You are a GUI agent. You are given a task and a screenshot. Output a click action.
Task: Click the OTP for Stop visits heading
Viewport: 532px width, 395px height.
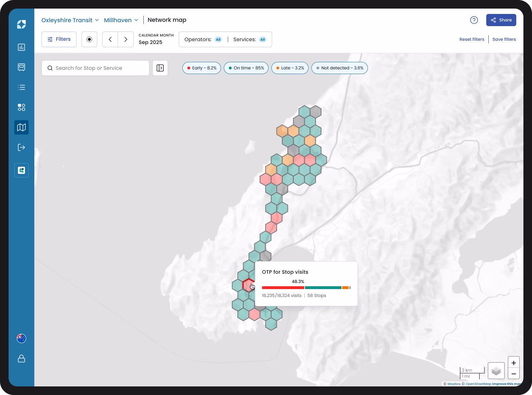coord(285,272)
